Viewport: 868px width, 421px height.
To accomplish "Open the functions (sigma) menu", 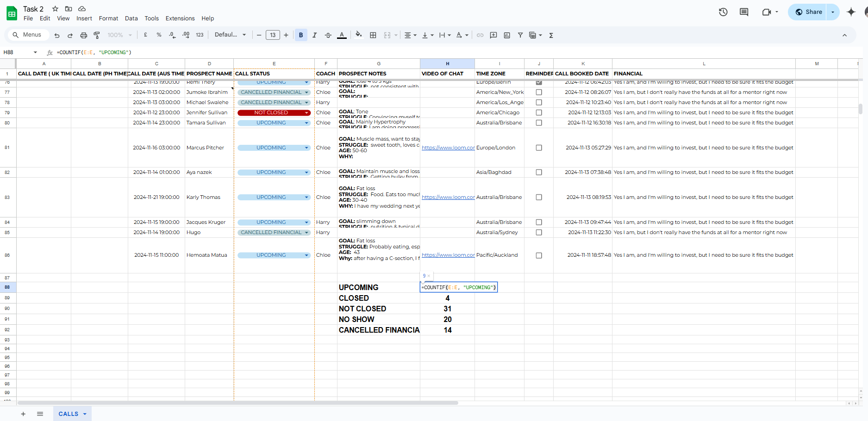I will [x=551, y=35].
